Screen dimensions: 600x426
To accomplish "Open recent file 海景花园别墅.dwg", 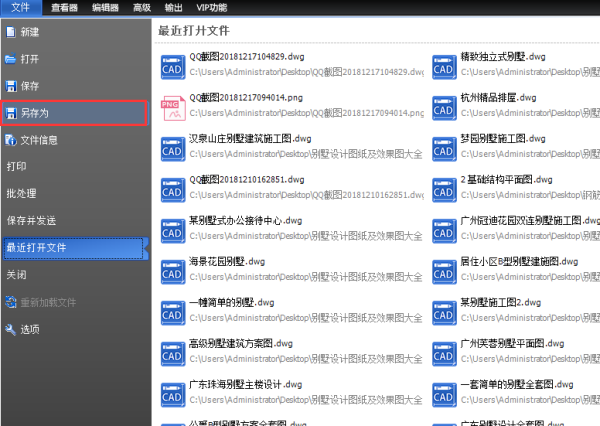I will pos(227,261).
